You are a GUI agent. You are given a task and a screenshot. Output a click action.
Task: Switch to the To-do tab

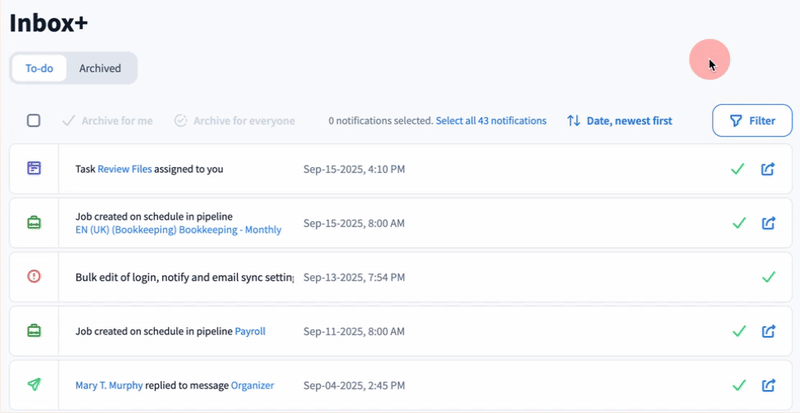[x=39, y=68]
